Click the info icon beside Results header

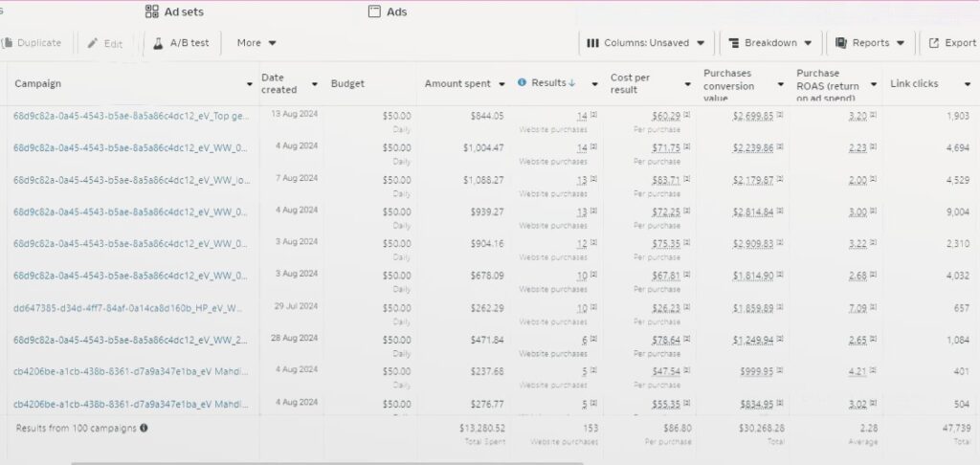(522, 83)
